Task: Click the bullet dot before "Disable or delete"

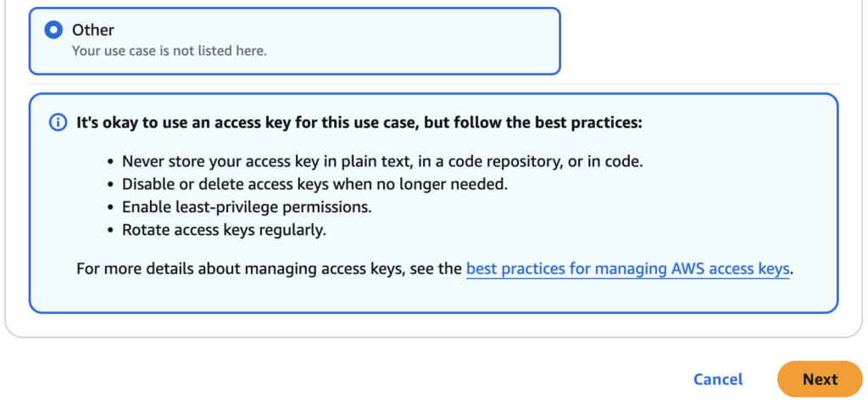Action: click(x=112, y=184)
